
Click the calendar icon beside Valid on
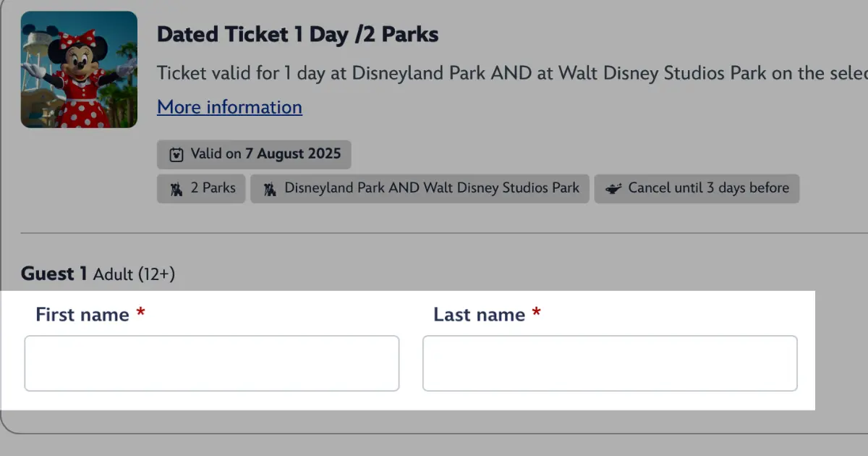coord(176,154)
